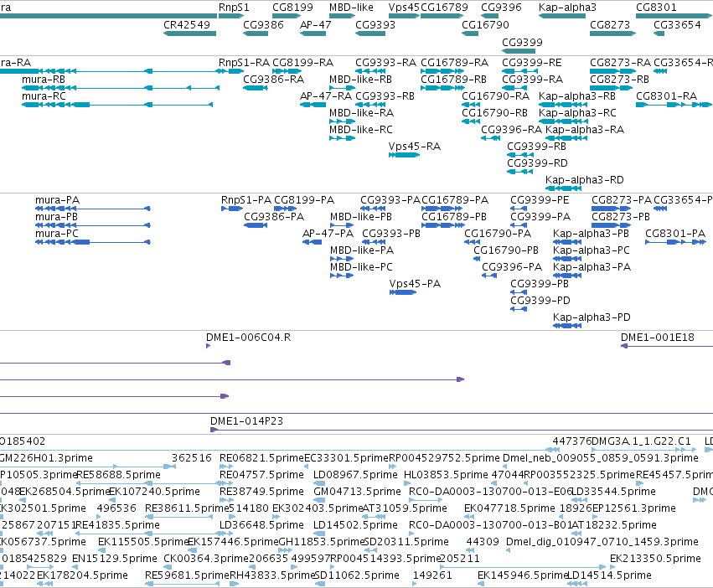The image size is (713, 588).
Task: Click the CG8199-PA protein label
Action: tap(304, 200)
